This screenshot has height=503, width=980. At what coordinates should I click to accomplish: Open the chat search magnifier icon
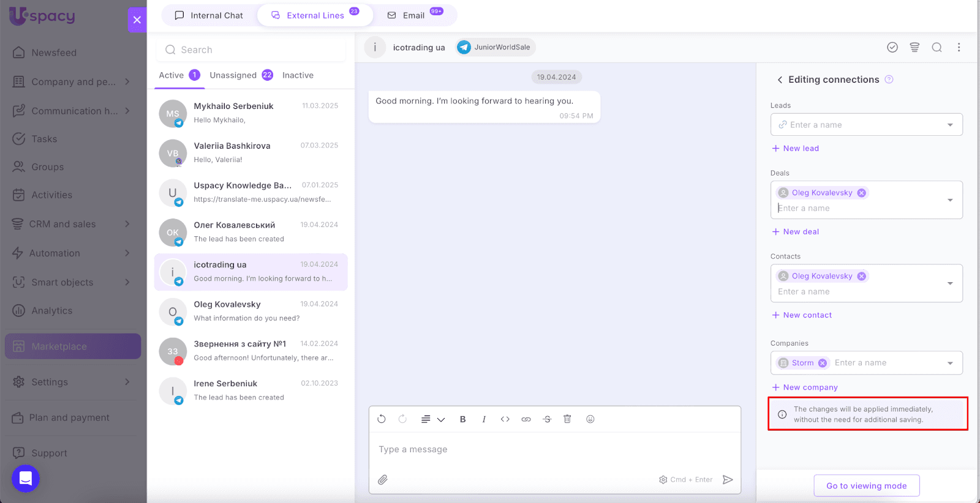click(937, 47)
